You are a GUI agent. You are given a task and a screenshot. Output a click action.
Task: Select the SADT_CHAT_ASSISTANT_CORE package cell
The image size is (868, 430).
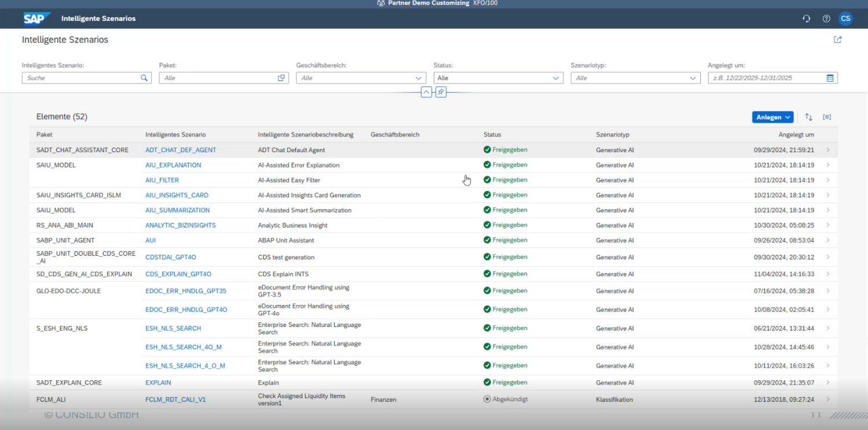(x=82, y=150)
